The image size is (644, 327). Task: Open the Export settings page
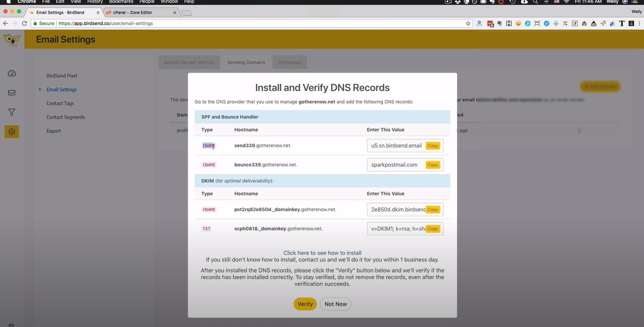point(53,131)
